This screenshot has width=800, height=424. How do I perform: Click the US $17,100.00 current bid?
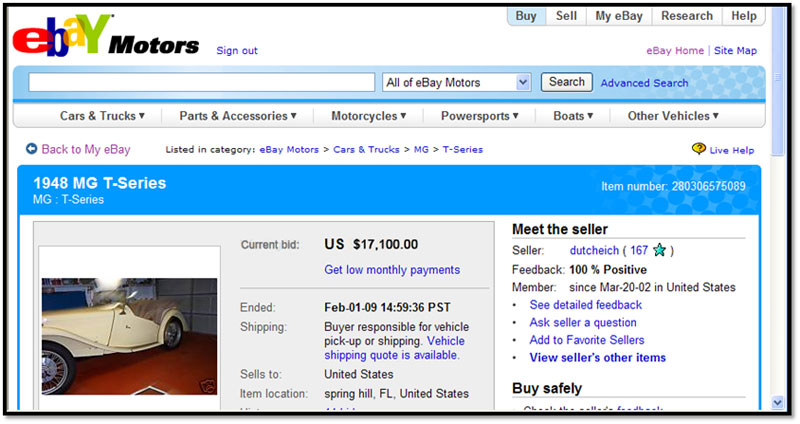[x=371, y=244]
